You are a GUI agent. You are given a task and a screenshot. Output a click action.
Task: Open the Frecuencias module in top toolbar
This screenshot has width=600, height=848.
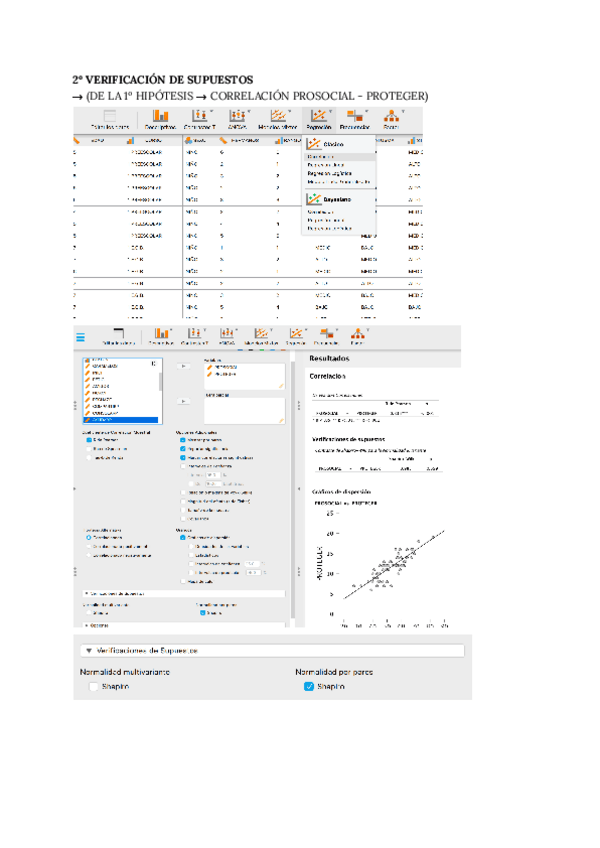354,120
